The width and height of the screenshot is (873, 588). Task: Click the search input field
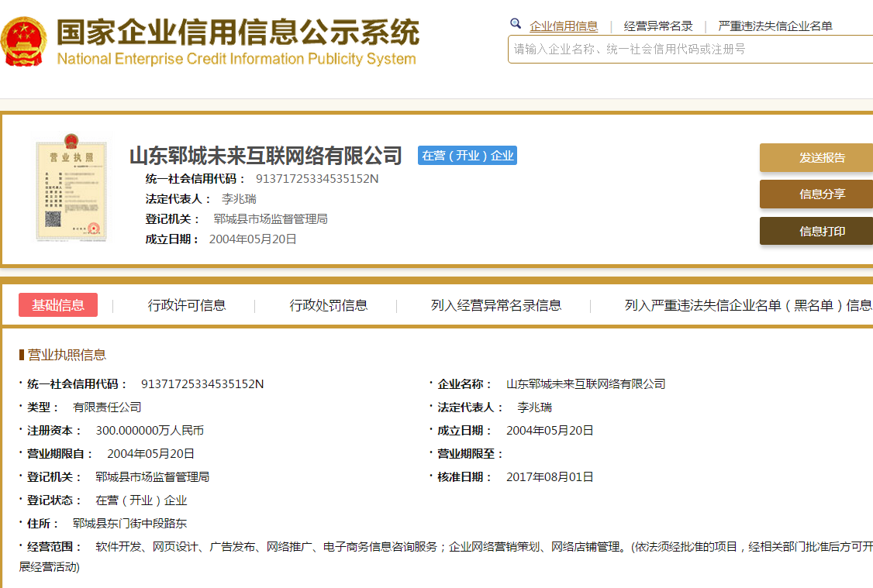tap(690, 50)
